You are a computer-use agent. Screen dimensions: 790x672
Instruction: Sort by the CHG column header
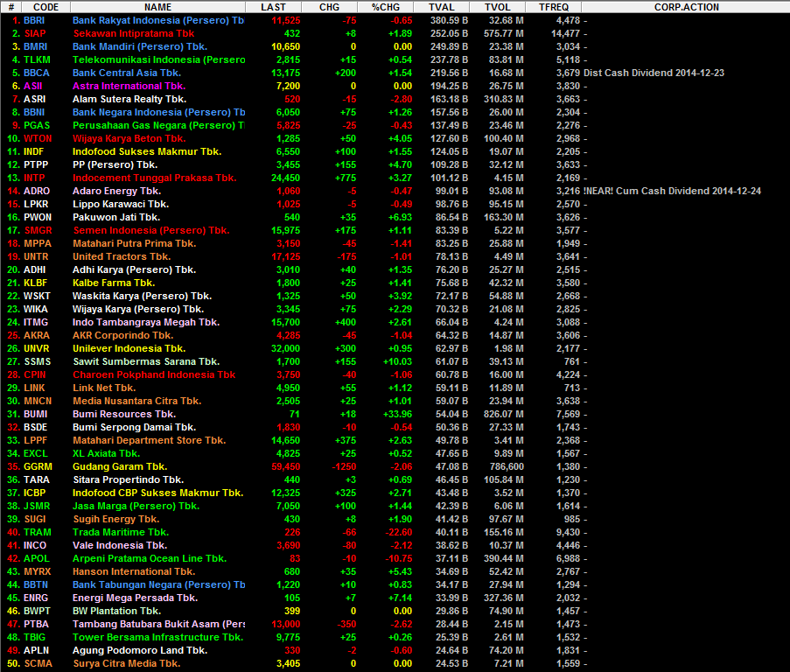click(x=329, y=7)
